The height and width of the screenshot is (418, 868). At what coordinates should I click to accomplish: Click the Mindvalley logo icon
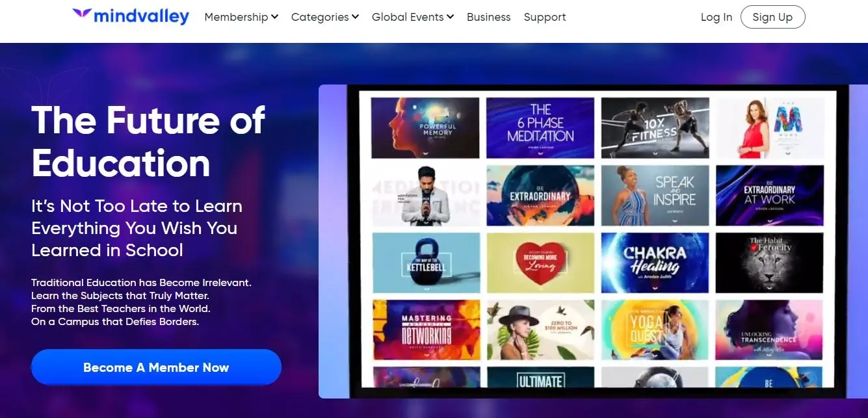pyautogui.click(x=82, y=14)
